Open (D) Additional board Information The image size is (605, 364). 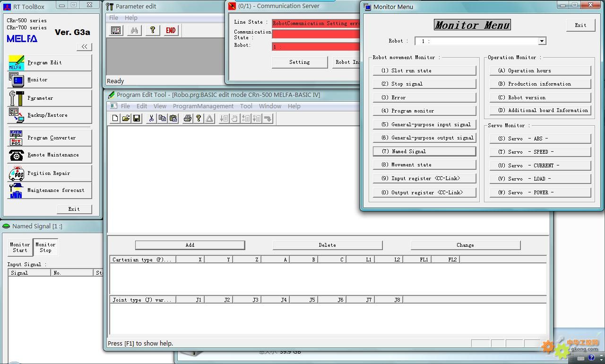point(540,110)
